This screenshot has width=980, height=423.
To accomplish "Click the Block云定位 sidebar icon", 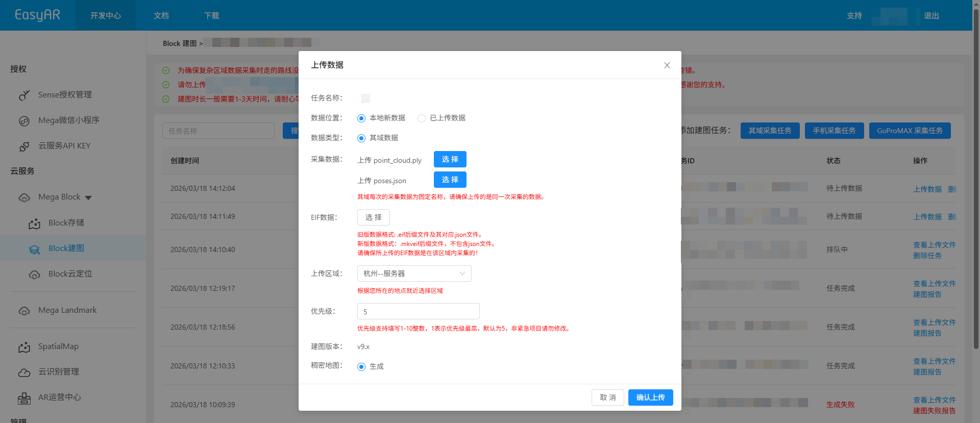I will (x=34, y=275).
